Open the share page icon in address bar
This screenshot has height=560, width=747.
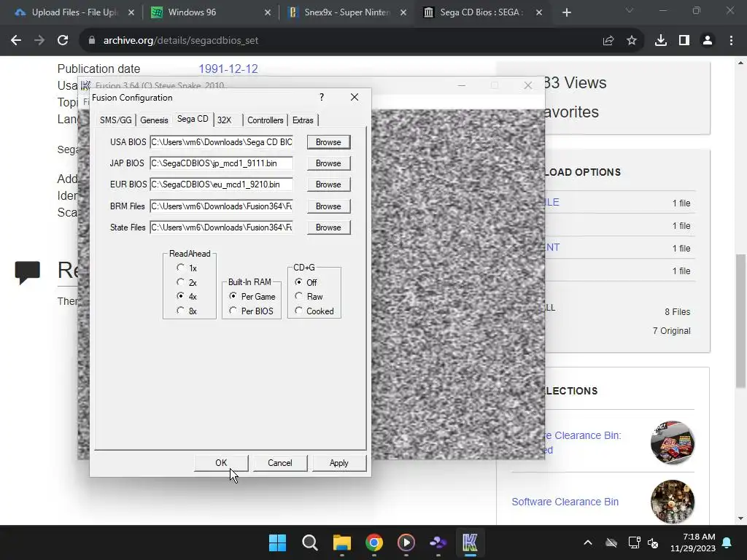pyautogui.click(x=608, y=41)
